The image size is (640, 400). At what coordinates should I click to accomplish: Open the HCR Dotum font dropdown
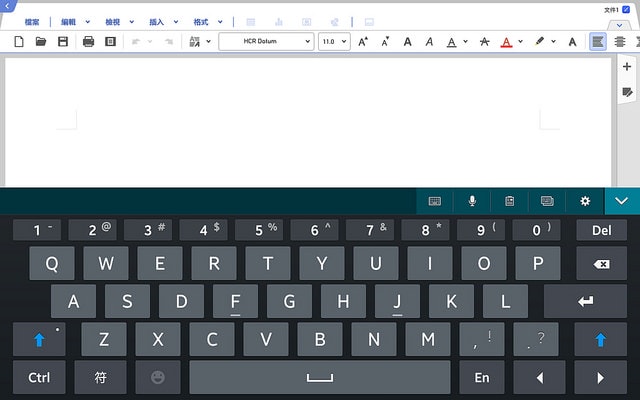pyautogui.click(x=265, y=42)
